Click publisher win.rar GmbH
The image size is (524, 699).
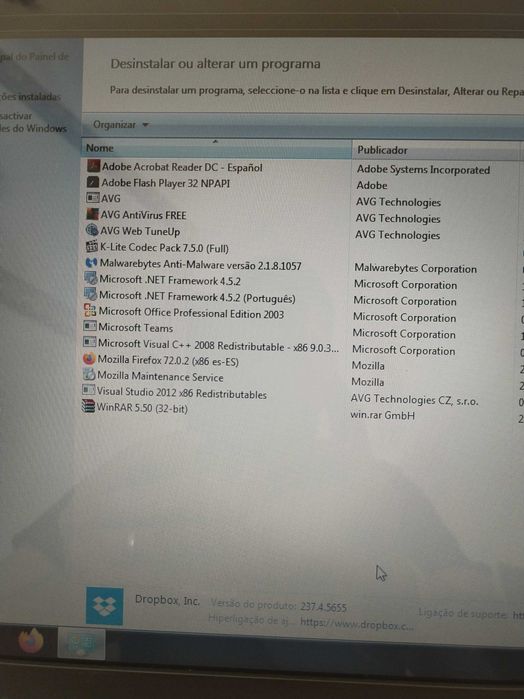point(382,415)
